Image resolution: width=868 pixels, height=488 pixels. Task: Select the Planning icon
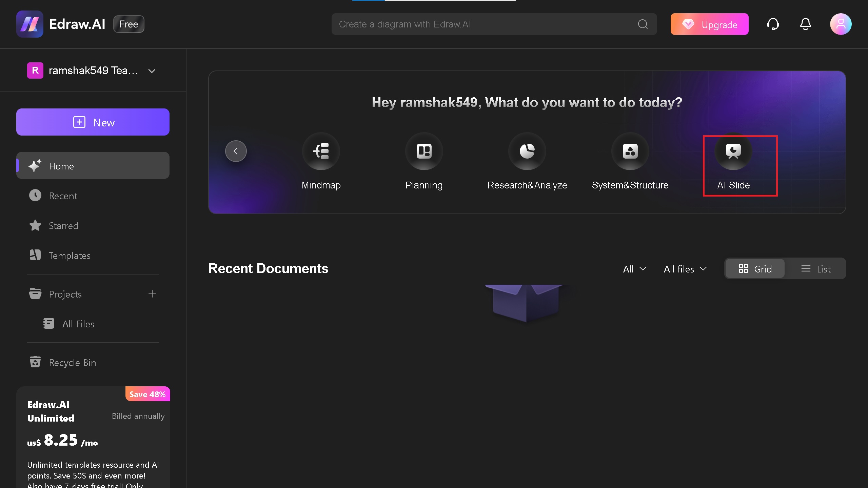point(424,151)
